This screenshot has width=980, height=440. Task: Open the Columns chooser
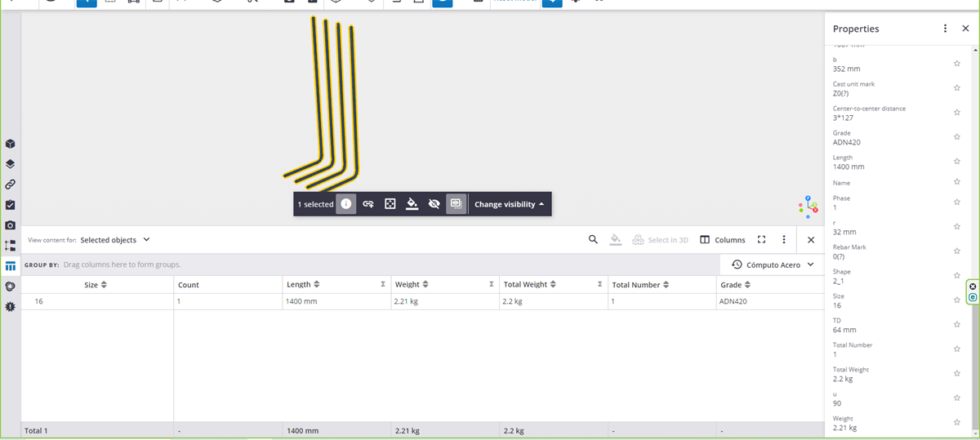pyautogui.click(x=723, y=240)
